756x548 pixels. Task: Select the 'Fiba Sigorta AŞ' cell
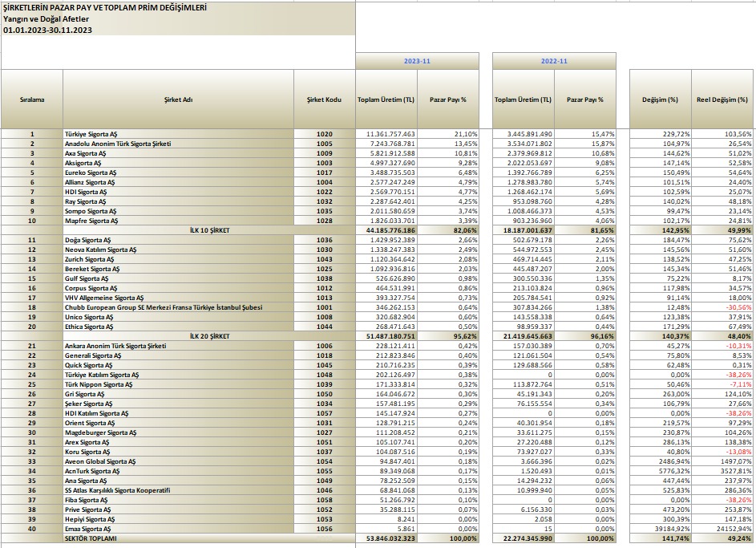point(179,500)
